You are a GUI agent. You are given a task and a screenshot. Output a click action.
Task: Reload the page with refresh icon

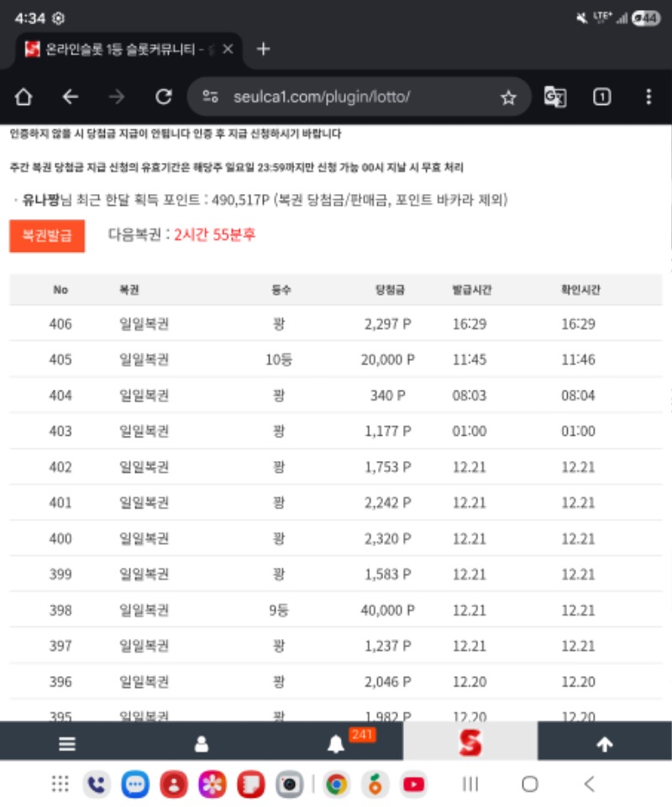164,97
